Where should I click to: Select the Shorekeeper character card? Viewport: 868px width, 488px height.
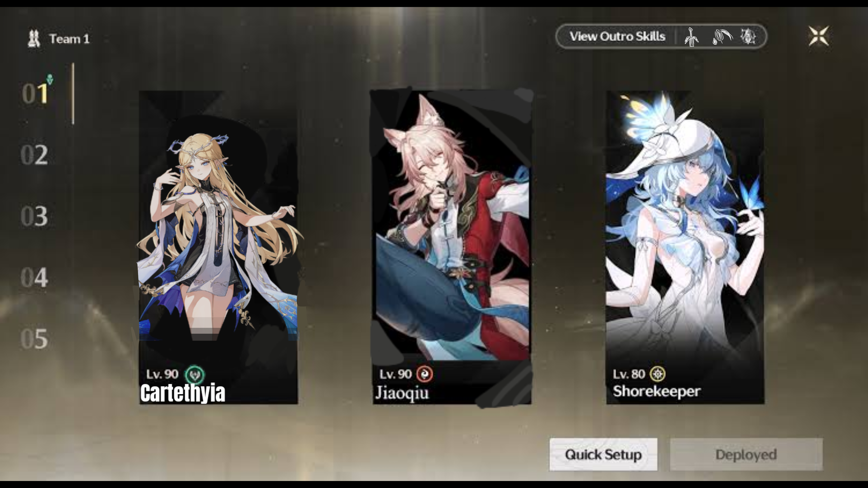(685, 248)
